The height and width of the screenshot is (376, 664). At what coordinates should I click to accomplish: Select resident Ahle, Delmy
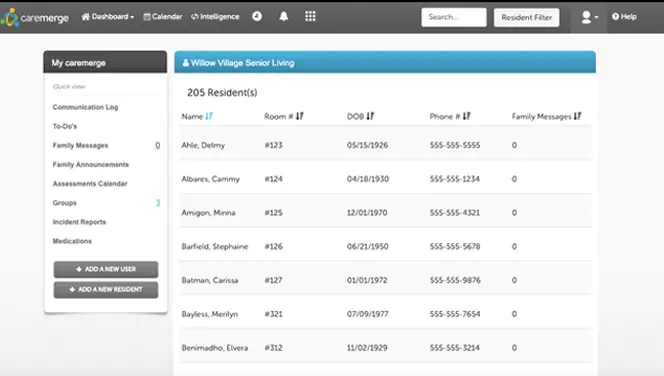click(x=203, y=145)
